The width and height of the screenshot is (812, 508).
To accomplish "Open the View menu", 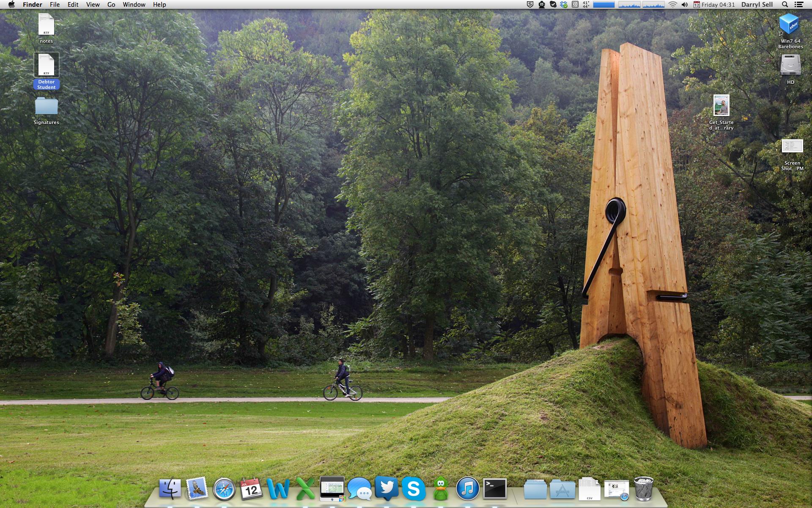I will point(93,5).
